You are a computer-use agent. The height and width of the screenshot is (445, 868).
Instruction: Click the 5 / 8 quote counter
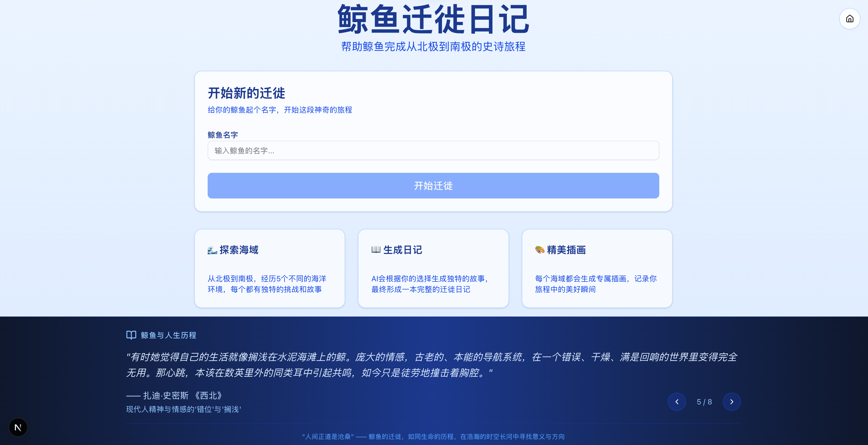704,402
